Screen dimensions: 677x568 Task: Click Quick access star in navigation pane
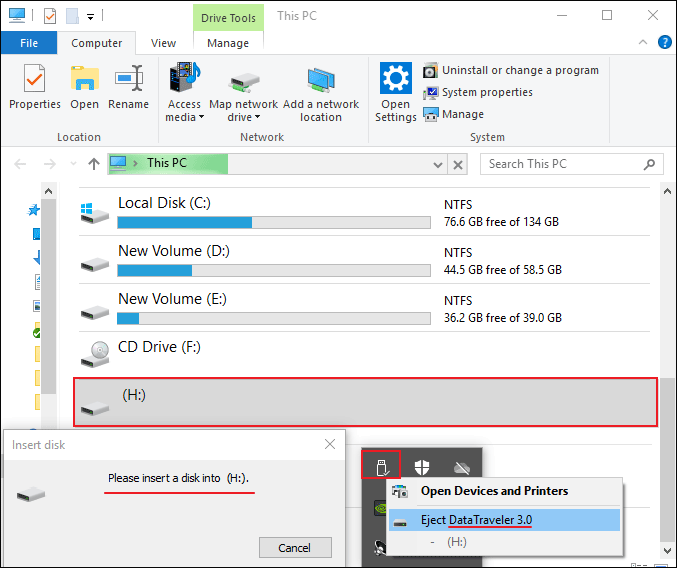tap(34, 210)
